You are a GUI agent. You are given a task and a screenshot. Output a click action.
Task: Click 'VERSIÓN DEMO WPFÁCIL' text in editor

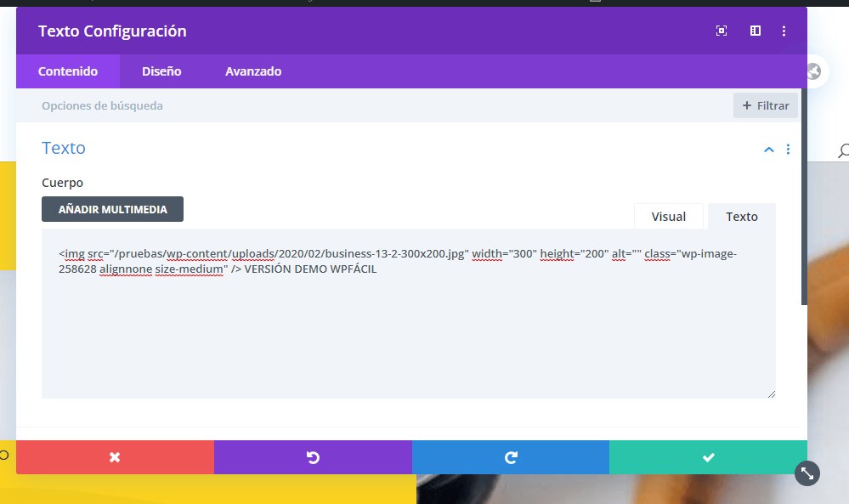pyautogui.click(x=310, y=269)
